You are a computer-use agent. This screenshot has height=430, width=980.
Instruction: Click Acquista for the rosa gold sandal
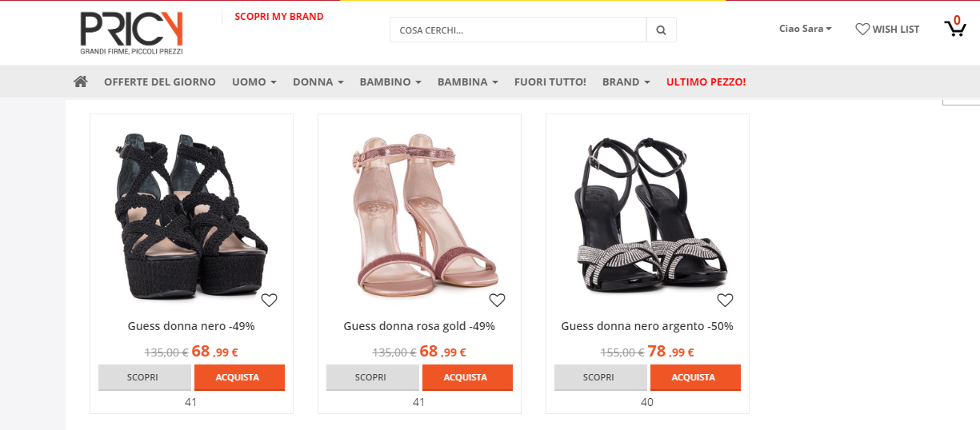(467, 377)
